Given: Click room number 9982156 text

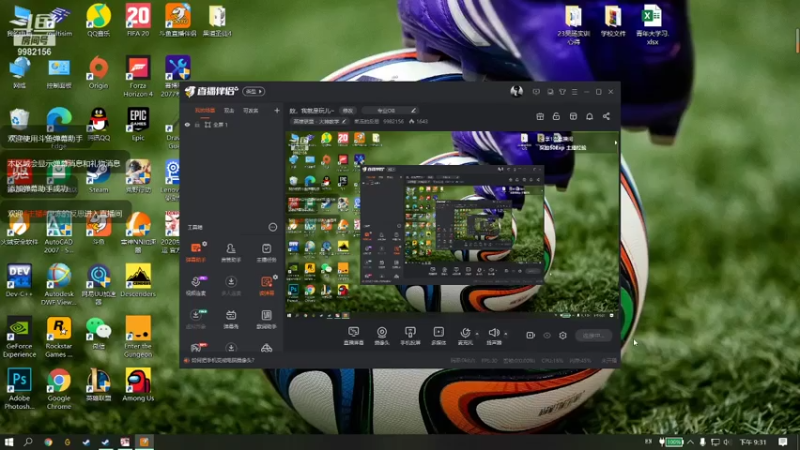Looking at the screenshot, I should point(393,121).
